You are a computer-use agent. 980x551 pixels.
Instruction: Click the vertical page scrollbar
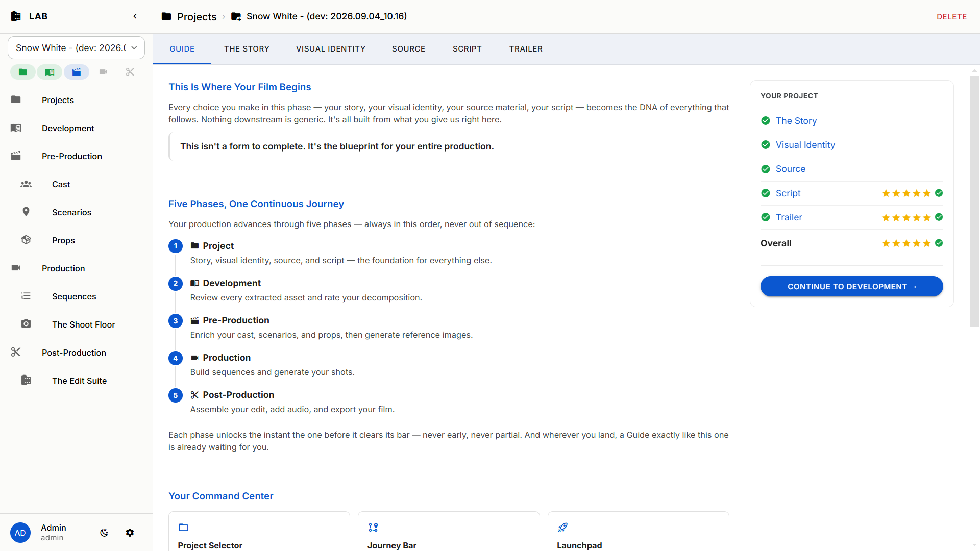(x=974, y=201)
